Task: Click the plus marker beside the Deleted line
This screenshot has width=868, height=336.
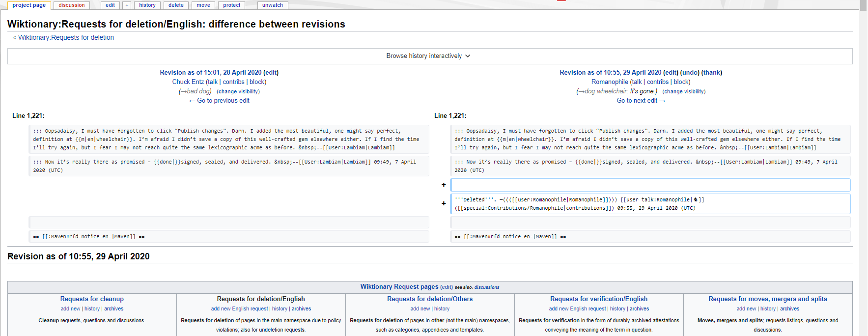Action: [444, 203]
